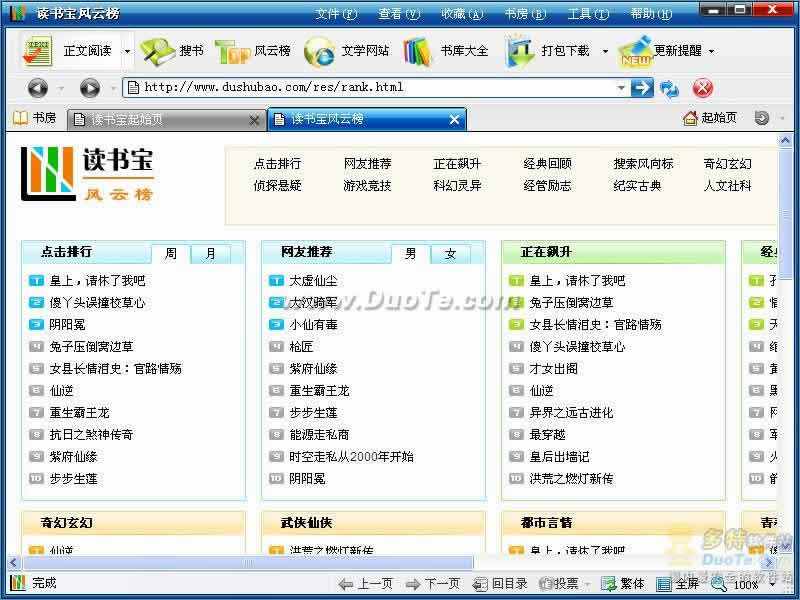Select the 周 tab in 点击排行
Viewport: 800px width, 600px height.
171,254
